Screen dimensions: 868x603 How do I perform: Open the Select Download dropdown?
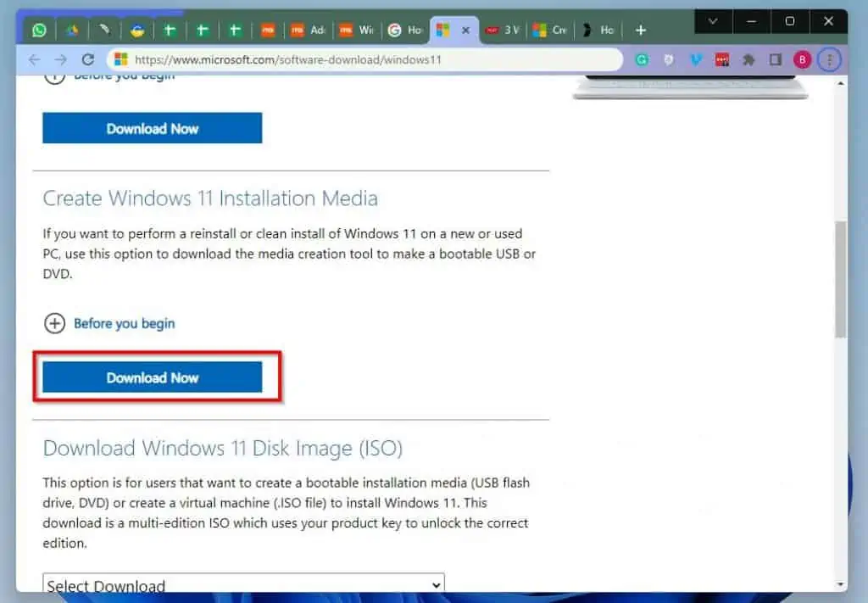coord(243,584)
